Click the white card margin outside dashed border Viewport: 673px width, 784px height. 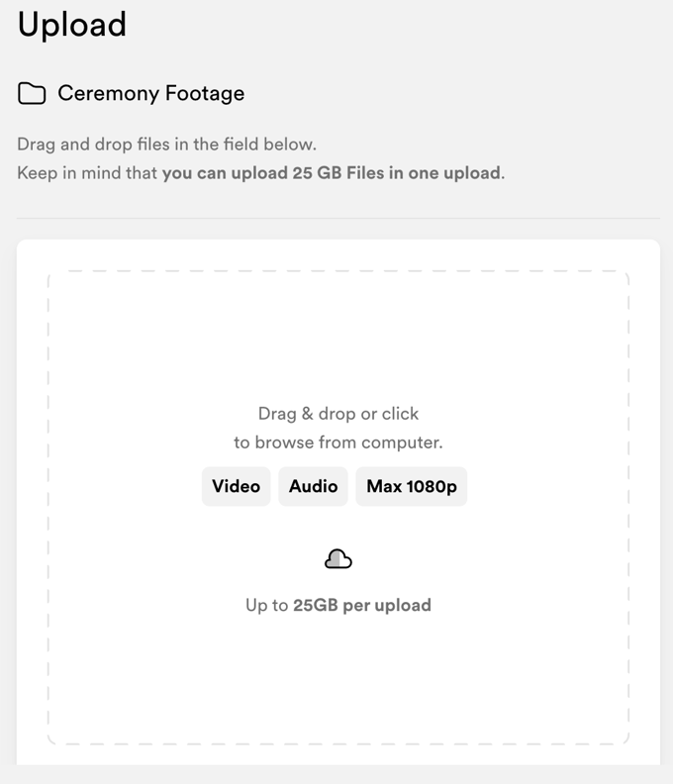32,495
